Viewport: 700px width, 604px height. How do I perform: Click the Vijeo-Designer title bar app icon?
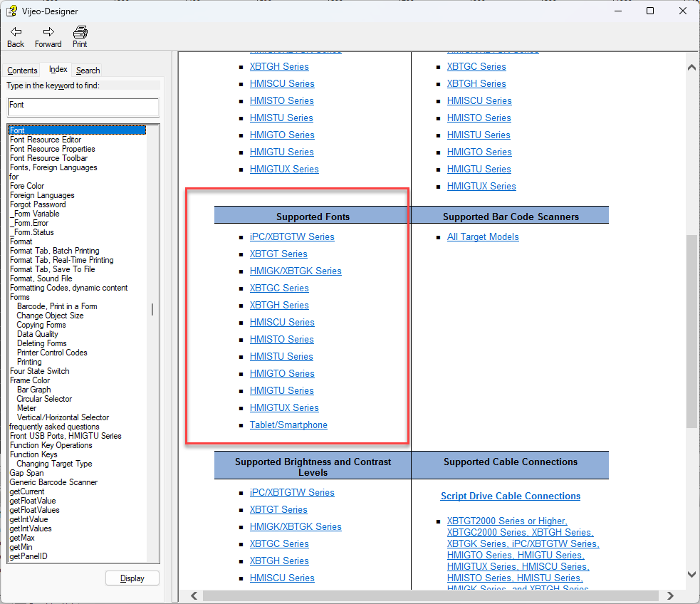point(11,11)
